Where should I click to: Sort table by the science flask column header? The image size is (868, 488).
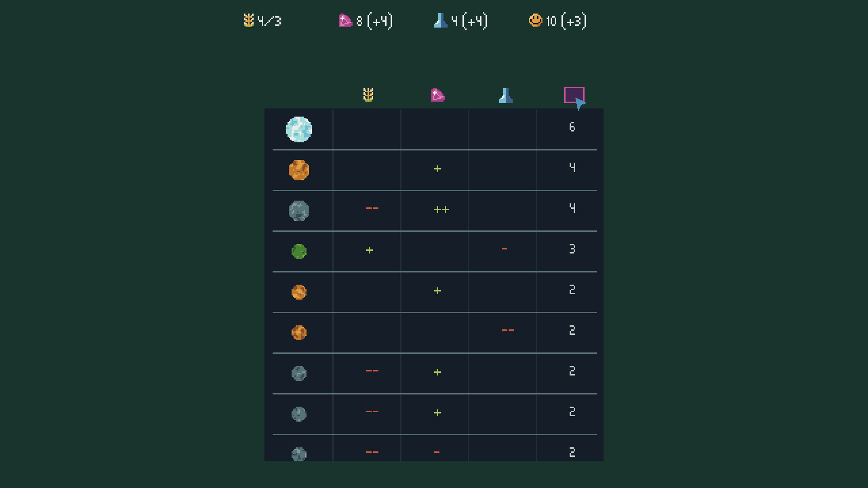pyautogui.click(x=505, y=95)
